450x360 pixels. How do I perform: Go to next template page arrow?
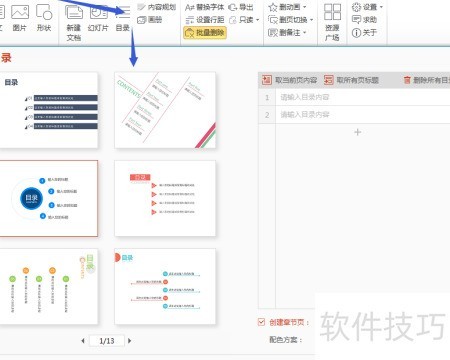tap(130, 341)
